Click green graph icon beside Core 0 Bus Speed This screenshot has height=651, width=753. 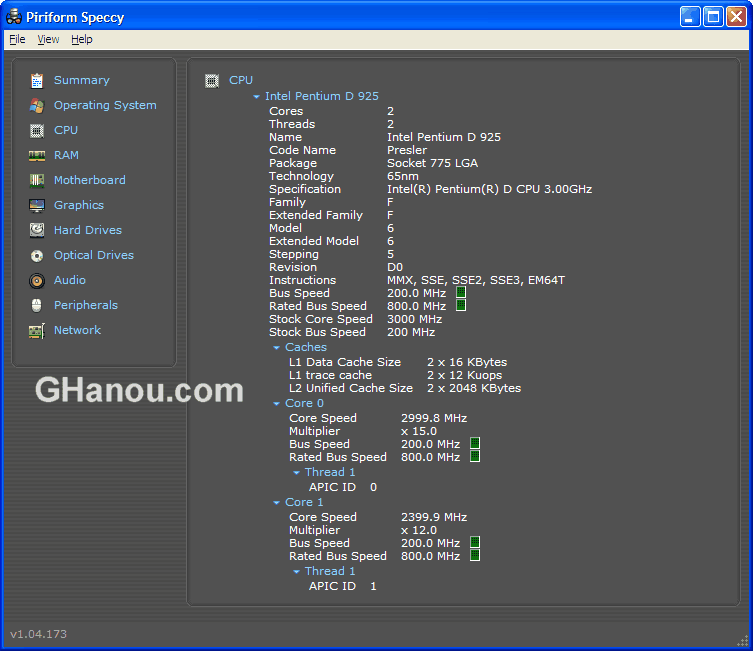pos(475,443)
